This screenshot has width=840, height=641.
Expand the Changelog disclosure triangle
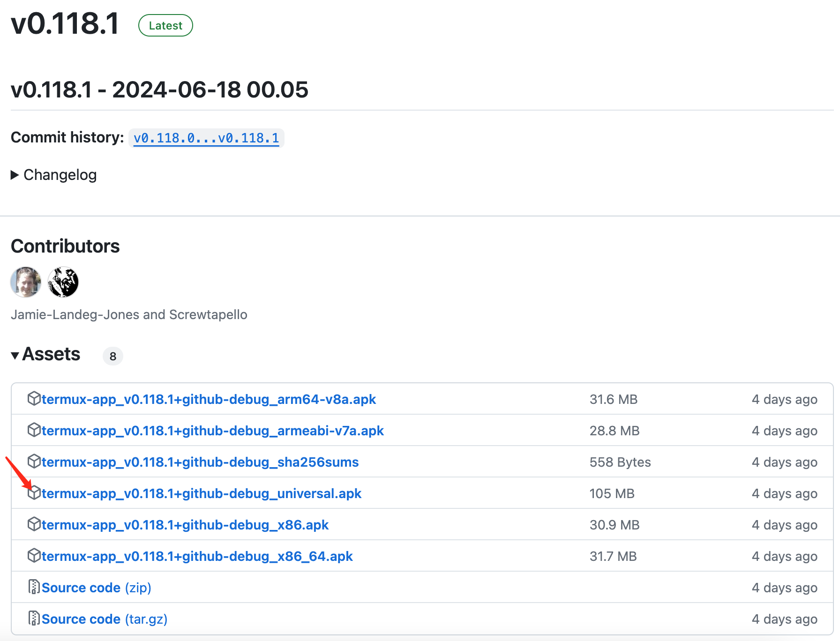click(15, 175)
